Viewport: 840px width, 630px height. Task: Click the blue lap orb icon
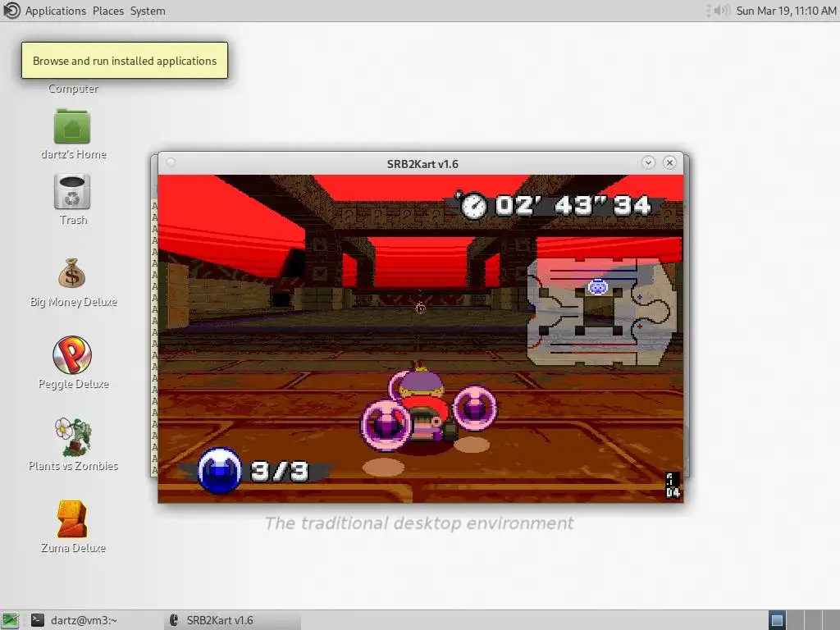point(220,470)
